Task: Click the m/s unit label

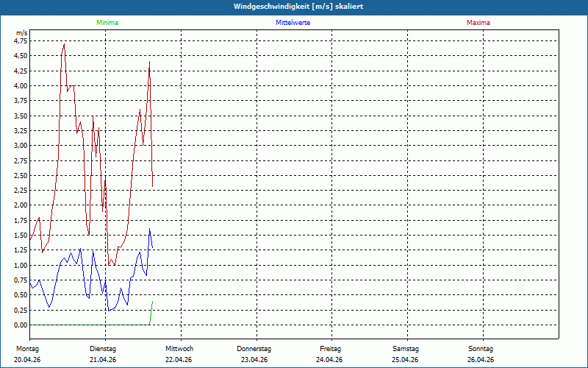Action: (x=22, y=33)
